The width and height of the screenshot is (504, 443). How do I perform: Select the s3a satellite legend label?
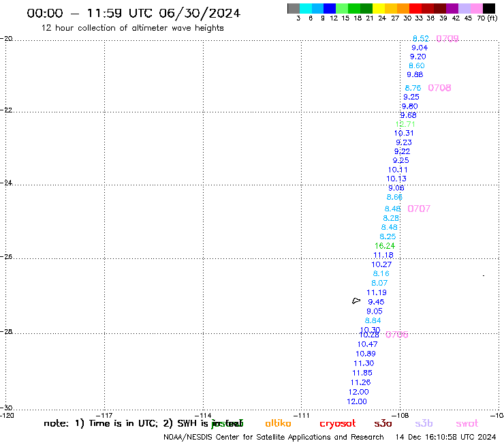pos(383,423)
